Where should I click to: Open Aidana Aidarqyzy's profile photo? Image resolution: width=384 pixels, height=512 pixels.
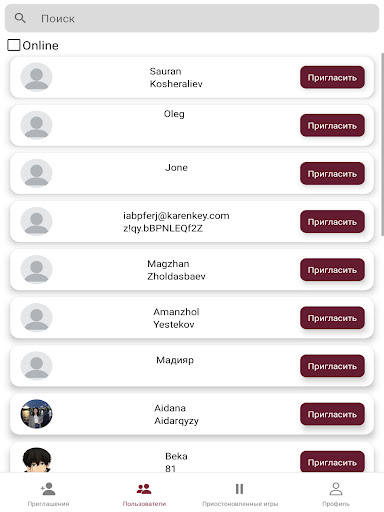click(36, 414)
